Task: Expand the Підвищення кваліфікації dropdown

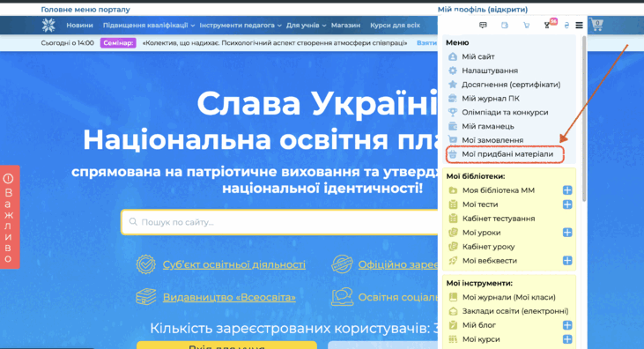Action: [149, 26]
